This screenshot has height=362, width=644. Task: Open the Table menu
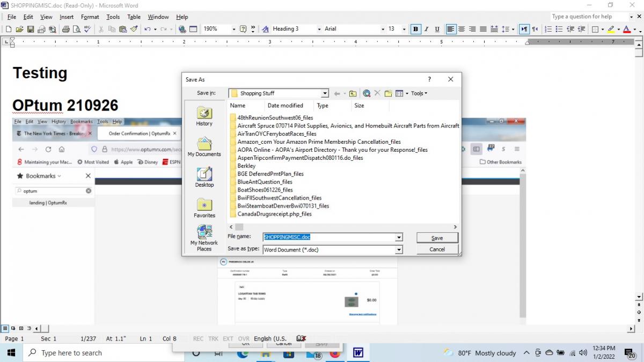134,17
